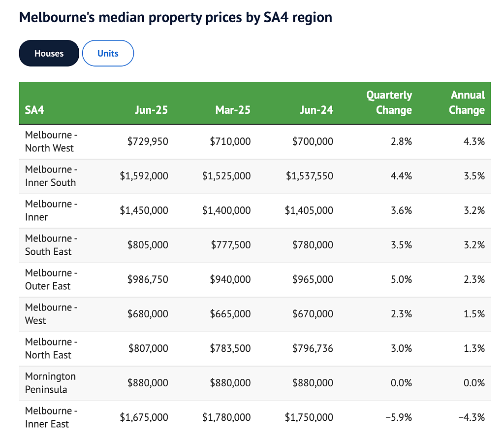This screenshot has height=441, width=504.
Task: Click the Melbourne - West row label
Action: click(x=51, y=314)
